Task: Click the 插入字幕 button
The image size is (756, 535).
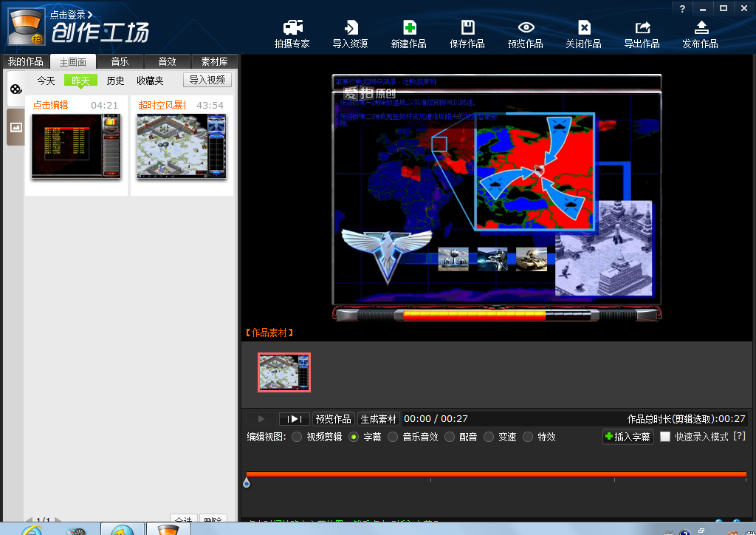Action: click(628, 437)
